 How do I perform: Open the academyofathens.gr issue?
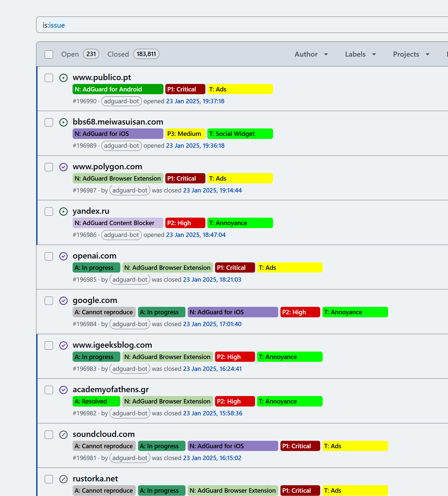(x=111, y=389)
